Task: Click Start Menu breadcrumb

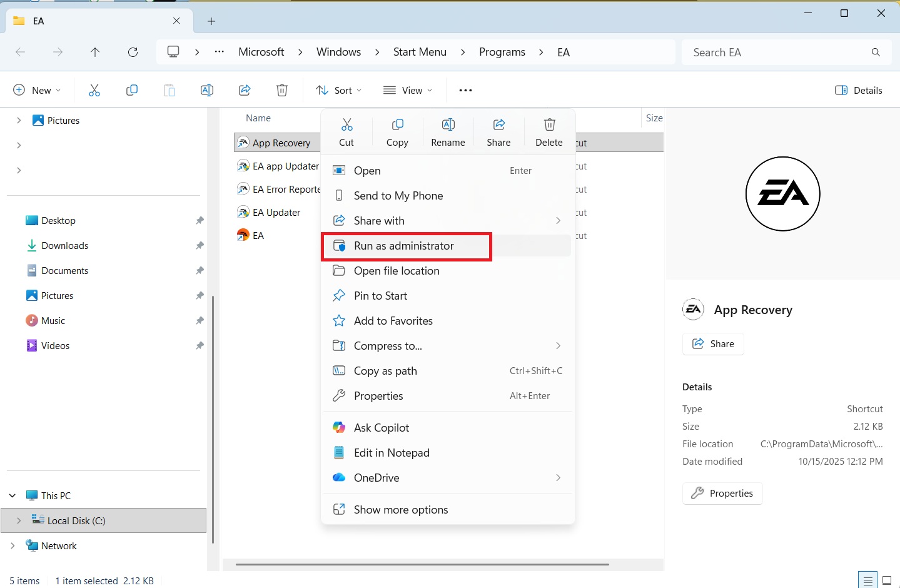Action: (420, 52)
